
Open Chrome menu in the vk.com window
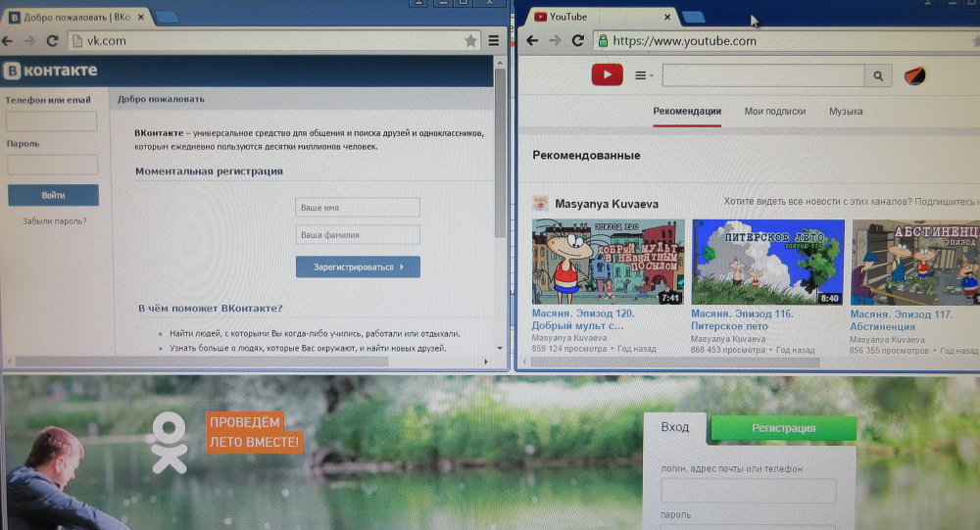pyautogui.click(x=494, y=40)
